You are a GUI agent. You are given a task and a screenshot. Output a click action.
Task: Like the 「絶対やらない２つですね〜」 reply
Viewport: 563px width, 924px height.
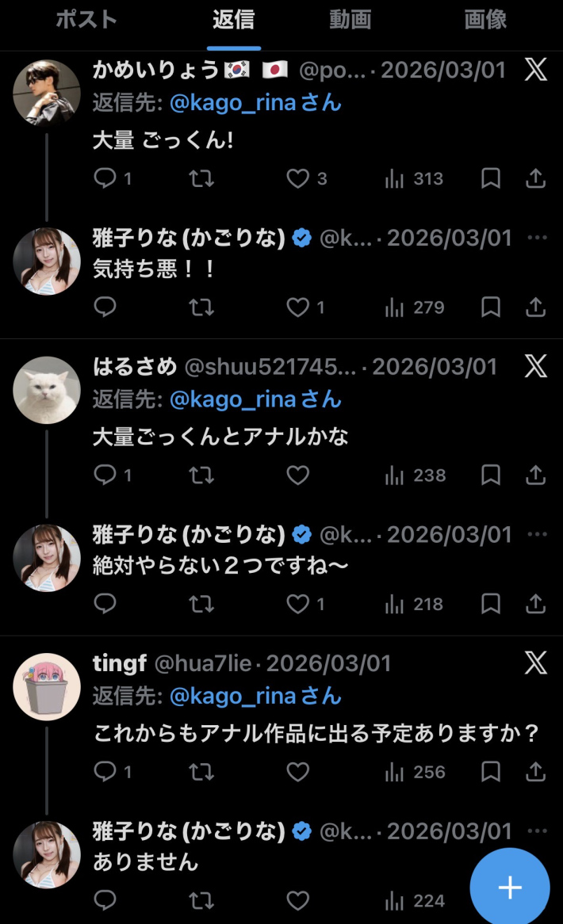[x=296, y=605]
